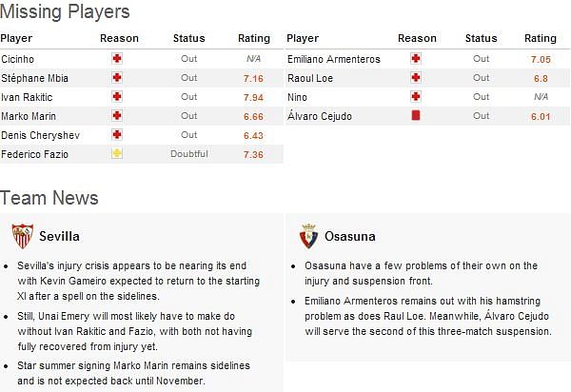Open Raoul Loe's player entry
The width and height of the screenshot is (571, 392).
[310, 78]
